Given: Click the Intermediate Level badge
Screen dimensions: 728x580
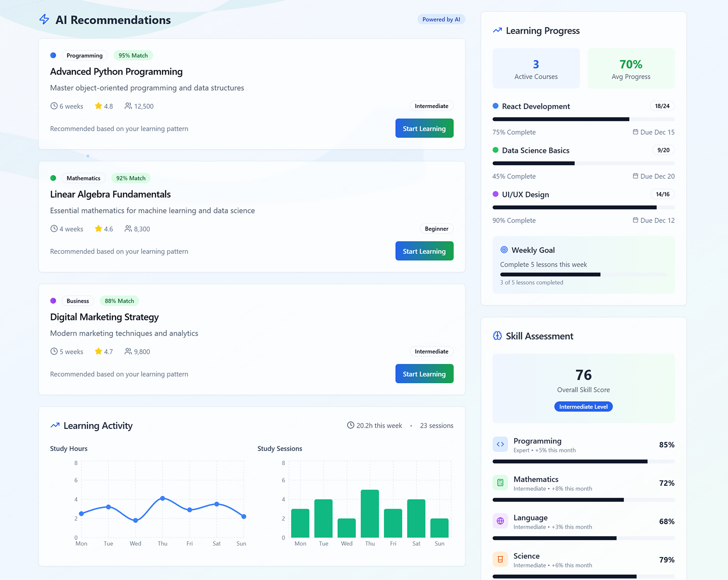Looking at the screenshot, I should point(583,407).
